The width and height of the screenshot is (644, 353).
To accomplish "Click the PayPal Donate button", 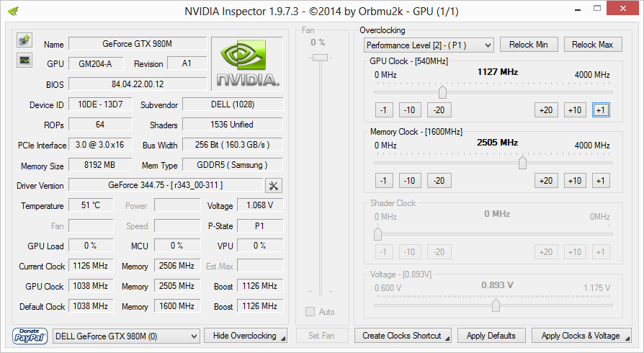I will coord(30,336).
